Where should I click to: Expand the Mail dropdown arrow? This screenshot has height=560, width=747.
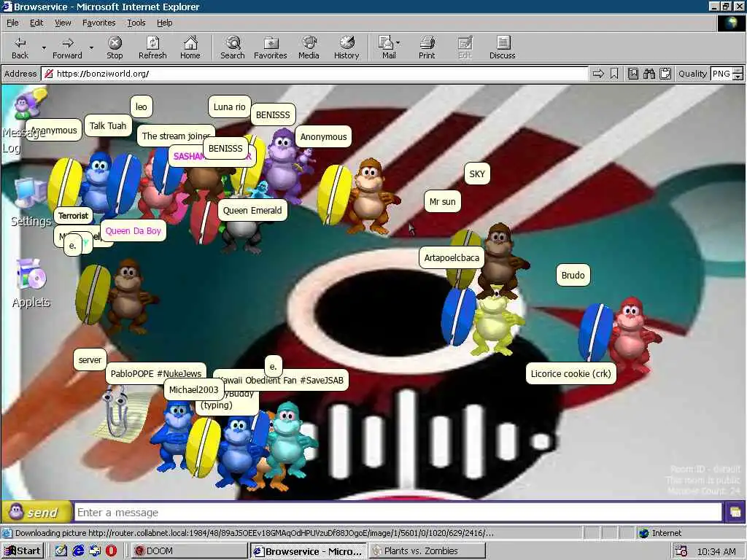pyautogui.click(x=398, y=43)
